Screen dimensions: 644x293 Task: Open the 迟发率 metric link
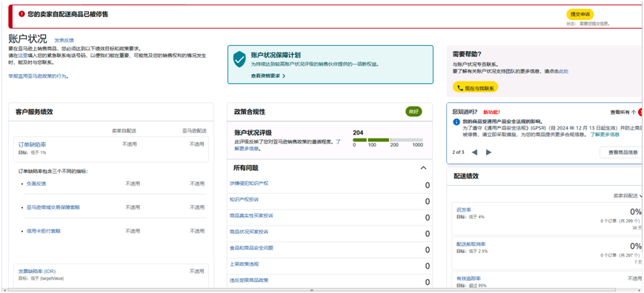[x=464, y=210]
